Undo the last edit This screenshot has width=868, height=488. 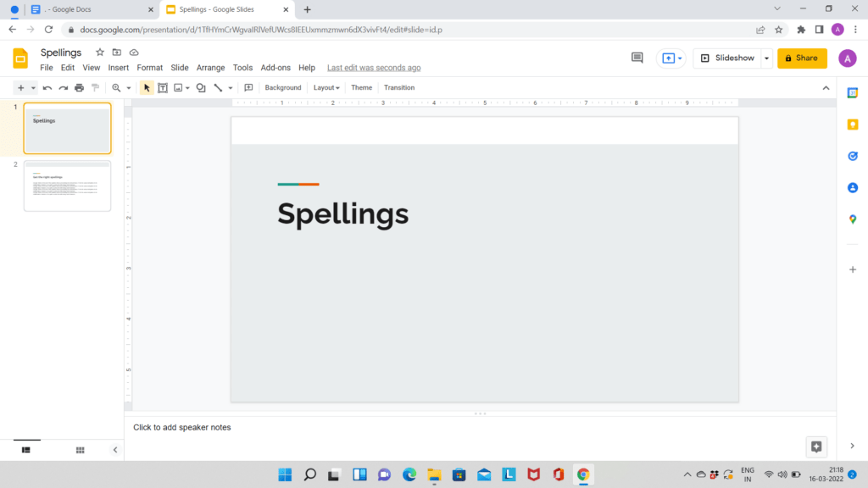coord(47,87)
